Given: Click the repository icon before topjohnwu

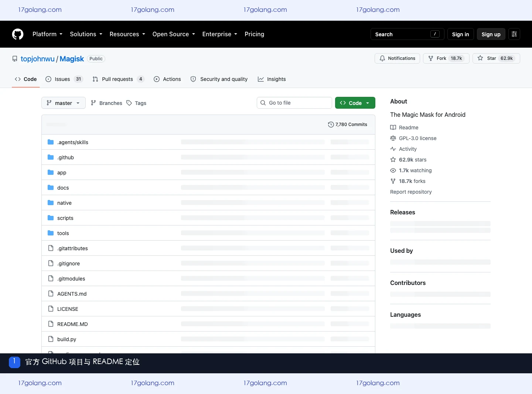Looking at the screenshot, I should pyautogui.click(x=15, y=59).
